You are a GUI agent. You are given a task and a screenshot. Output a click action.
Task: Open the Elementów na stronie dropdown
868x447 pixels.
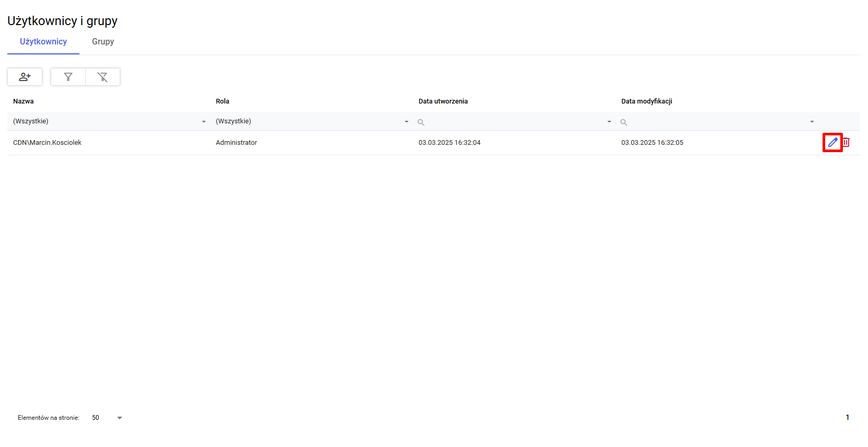tap(107, 418)
